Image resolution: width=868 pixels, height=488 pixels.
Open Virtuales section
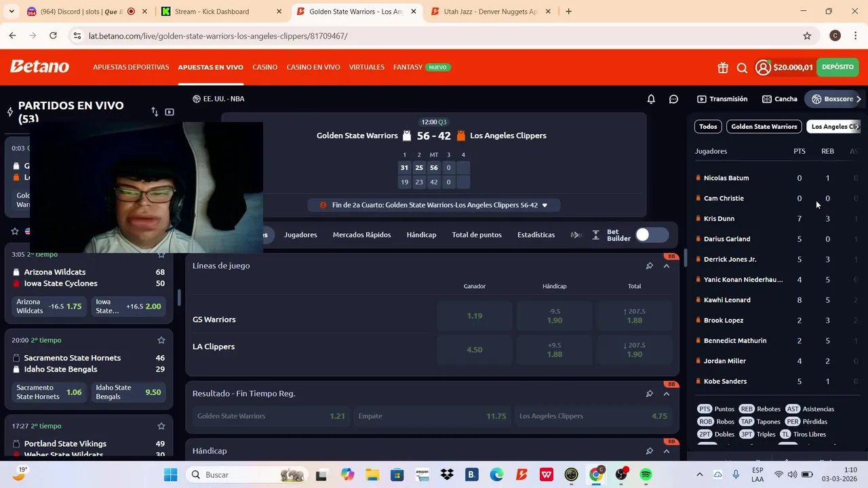(367, 67)
